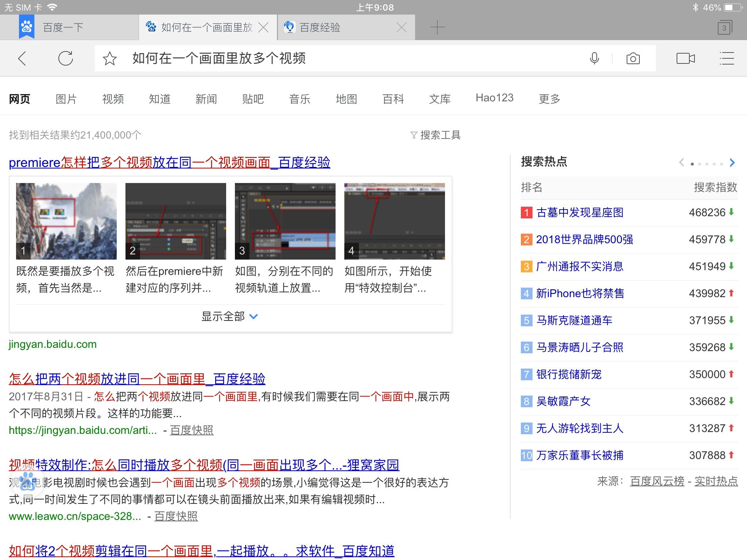Tap the back navigation arrow
The width and height of the screenshot is (747, 560).
pos(22,58)
